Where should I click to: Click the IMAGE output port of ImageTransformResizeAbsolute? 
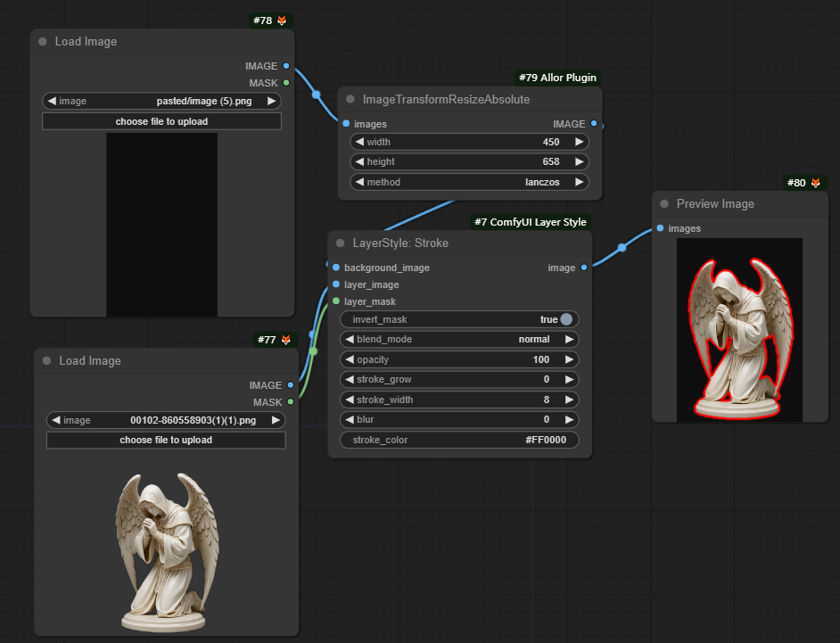pos(595,124)
